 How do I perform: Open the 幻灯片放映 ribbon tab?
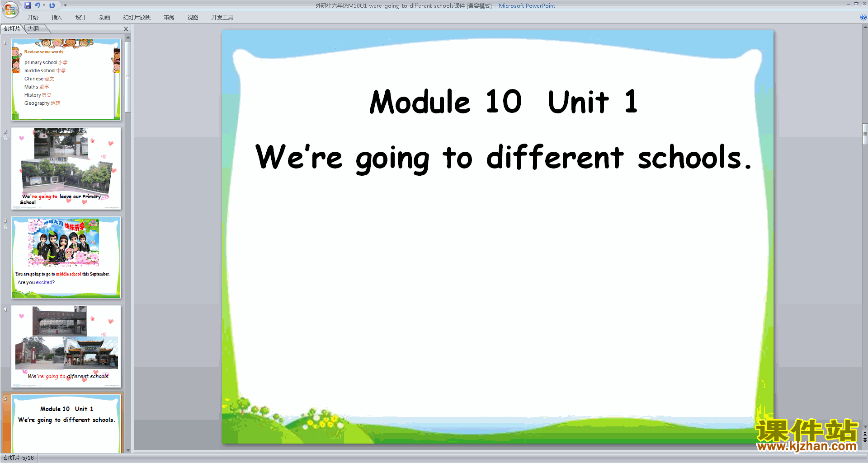[x=137, y=18]
